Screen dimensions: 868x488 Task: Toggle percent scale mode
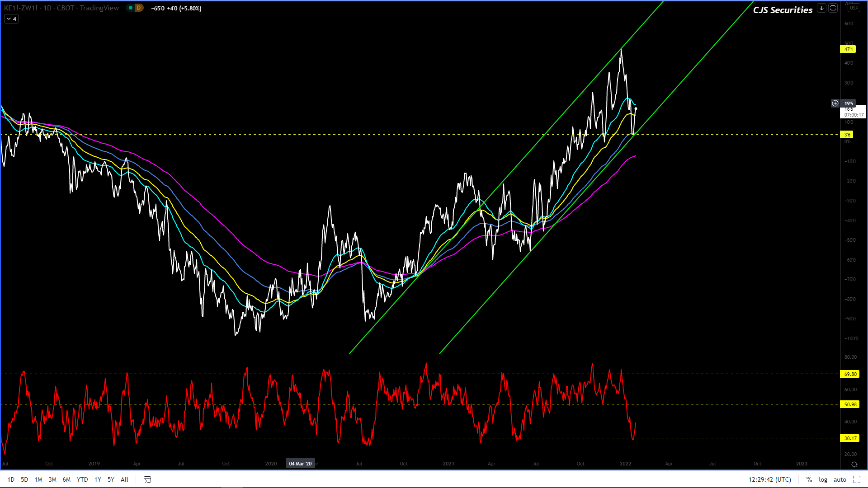pos(809,479)
